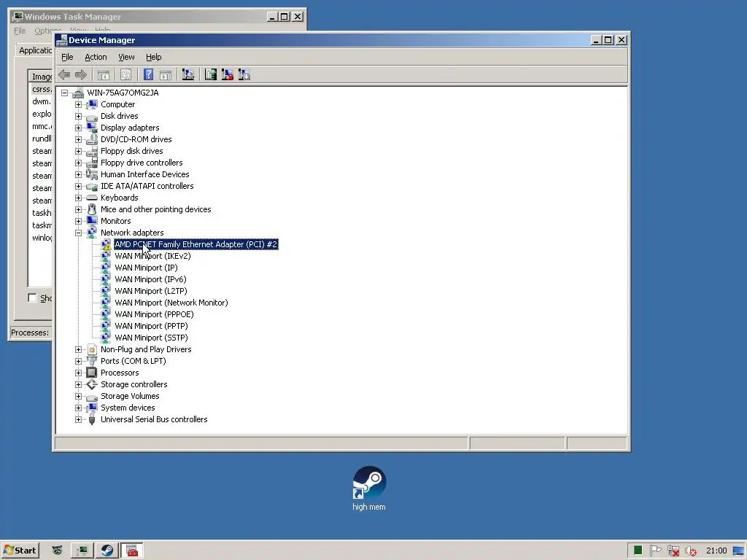Open the File menu in Task Manager
747x560 pixels.
pos(20,31)
